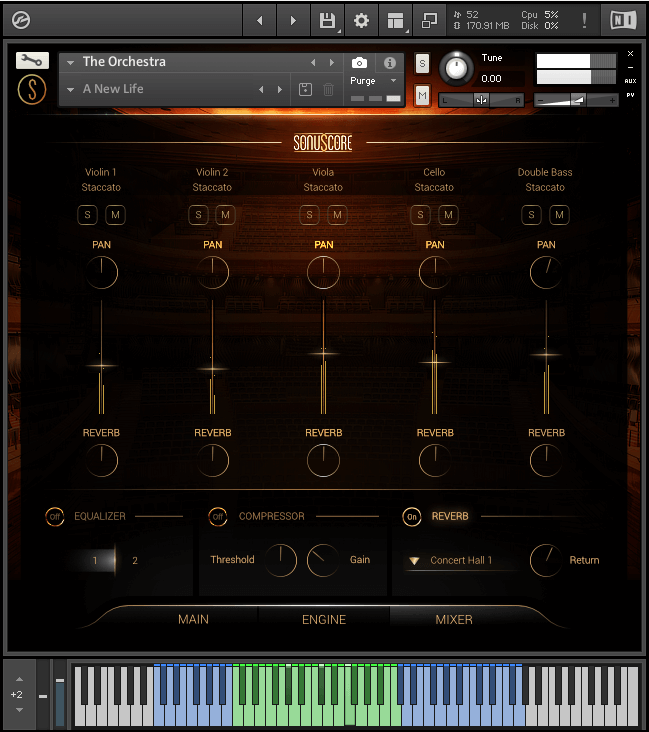Select equalizer band 1
The image size is (649, 732).
pos(95,560)
